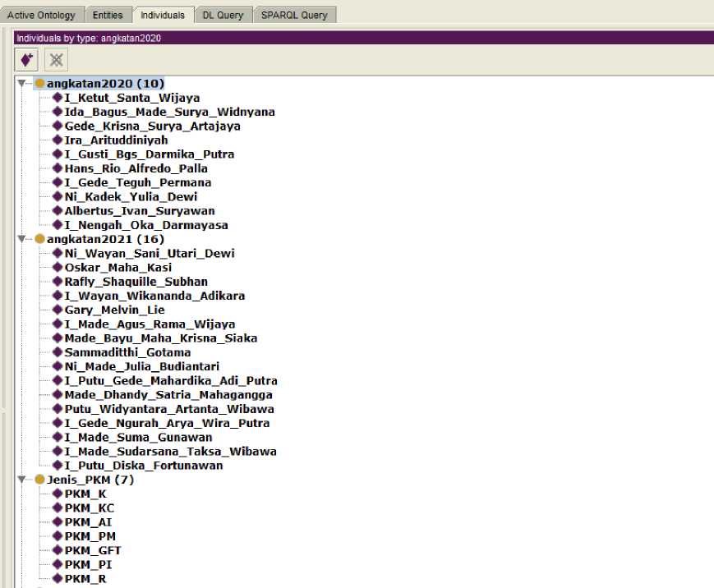Collapse the angkatan2020 tree node
Image resolution: width=714 pixels, height=588 pixels.
(22, 84)
